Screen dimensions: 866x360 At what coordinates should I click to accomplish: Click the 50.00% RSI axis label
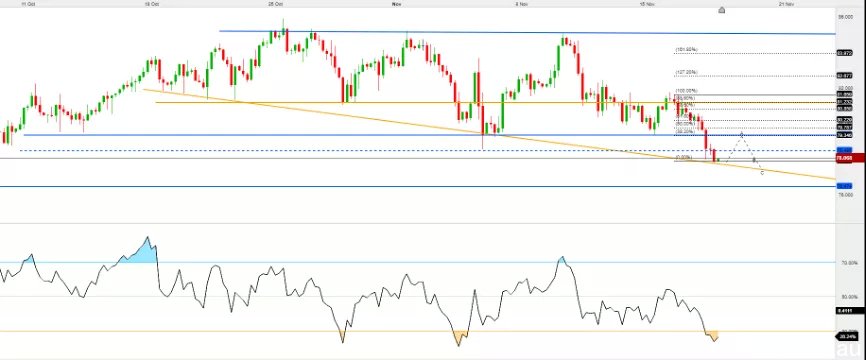pos(849,297)
